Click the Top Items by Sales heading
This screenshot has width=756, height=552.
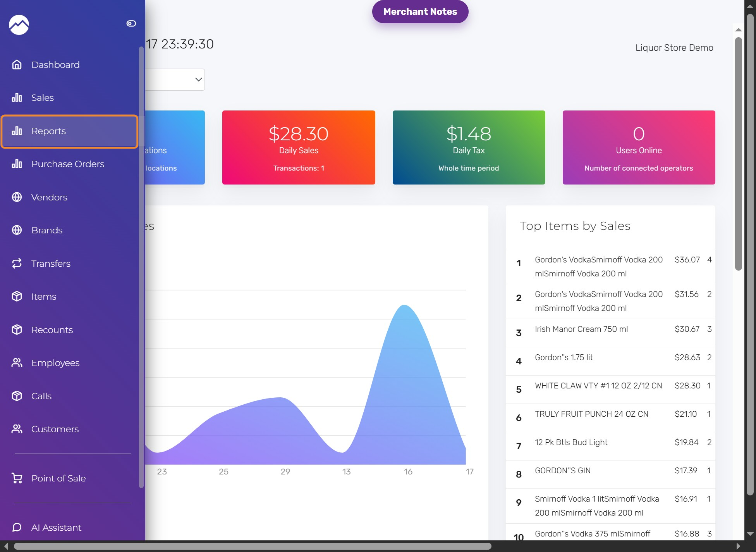click(x=575, y=226)
